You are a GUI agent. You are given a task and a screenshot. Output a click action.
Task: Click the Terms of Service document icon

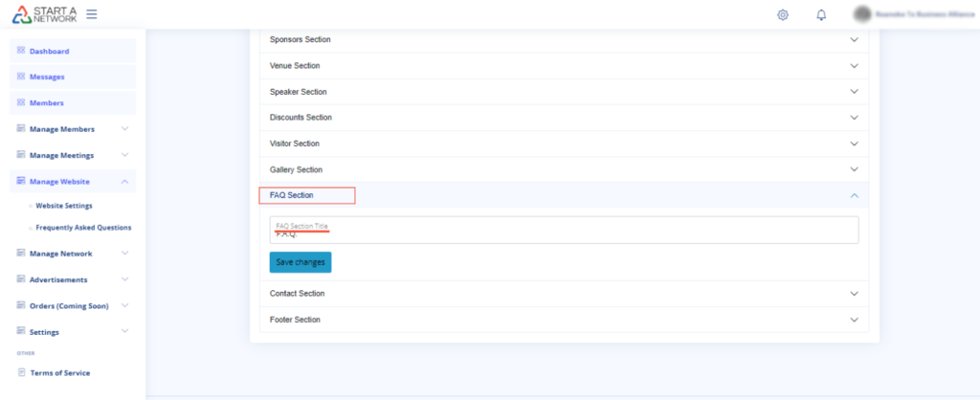pos(21,372)
